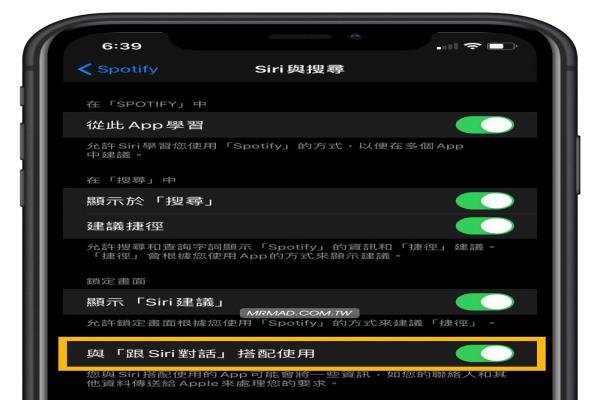Select the 從此 App 學習 row label
Screen dimensions: 600x400
tap(145, 125)
